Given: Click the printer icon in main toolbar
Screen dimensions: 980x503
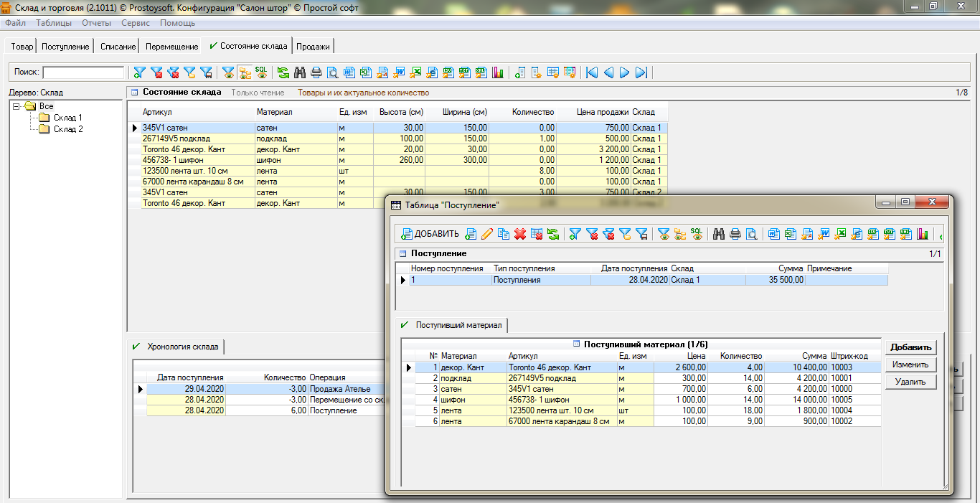Looking at the screenshot, I should click(x=316, y=72).
